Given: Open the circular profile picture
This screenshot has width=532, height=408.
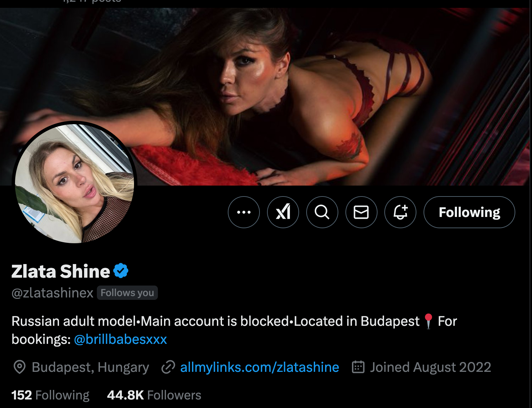Looking at the screenshot, I should pyautogui.click(x=74, y=183).
